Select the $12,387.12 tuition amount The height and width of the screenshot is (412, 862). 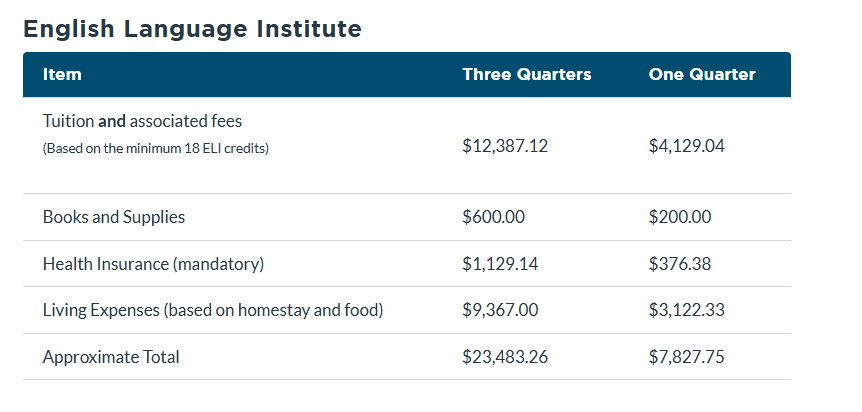pyautogui.click(x=505, y=146)
